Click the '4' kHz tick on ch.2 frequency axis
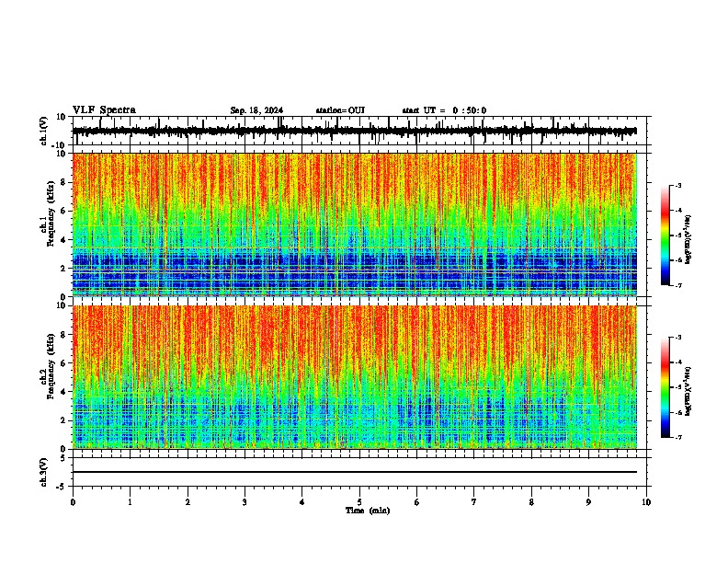The image size is (728, 563). pyautogui.click(x=64, y=392)
